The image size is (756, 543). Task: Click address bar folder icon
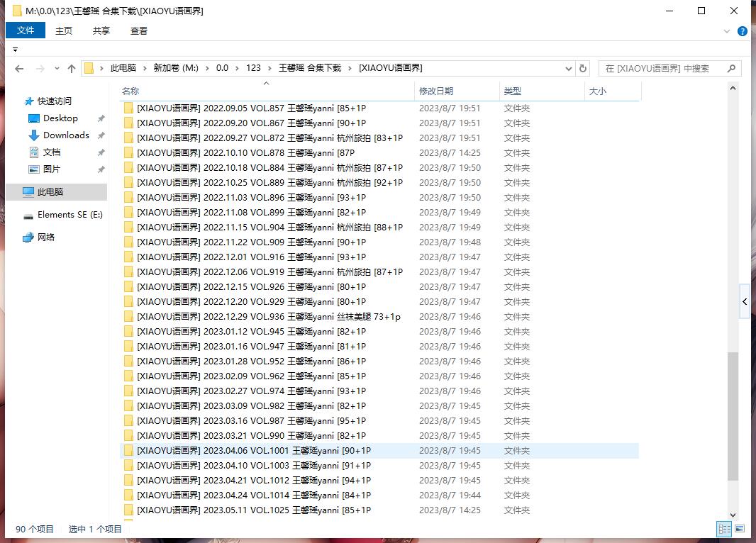click(89, 69)
